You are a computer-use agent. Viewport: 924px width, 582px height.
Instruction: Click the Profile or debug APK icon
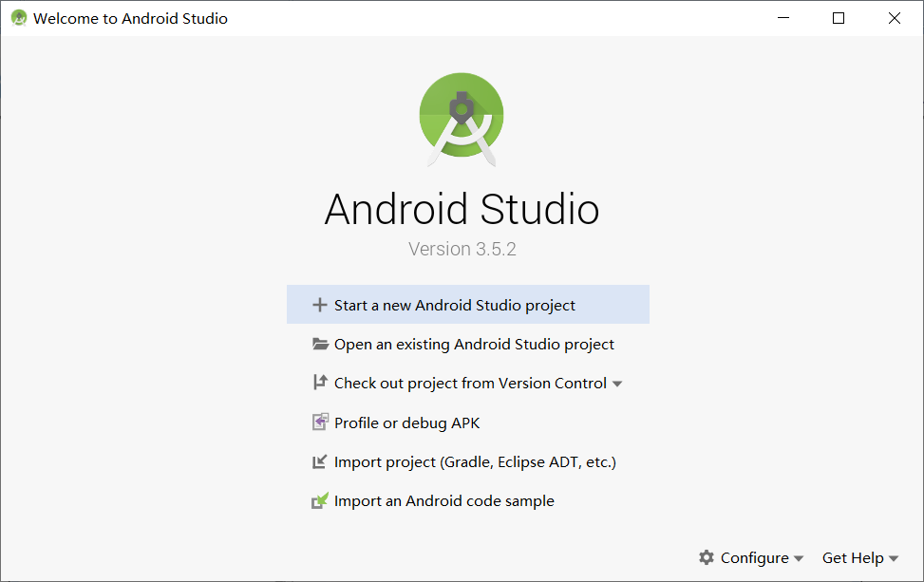point(320,422)
